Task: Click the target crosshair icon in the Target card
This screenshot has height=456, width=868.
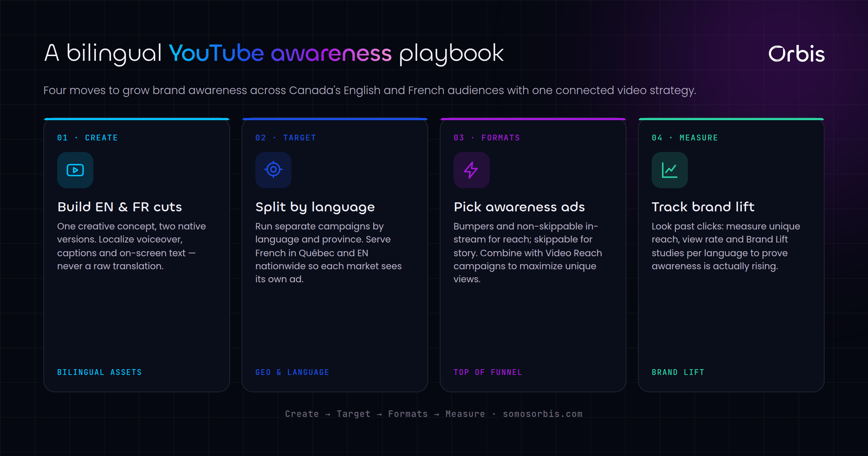Action: pos(273,170)
